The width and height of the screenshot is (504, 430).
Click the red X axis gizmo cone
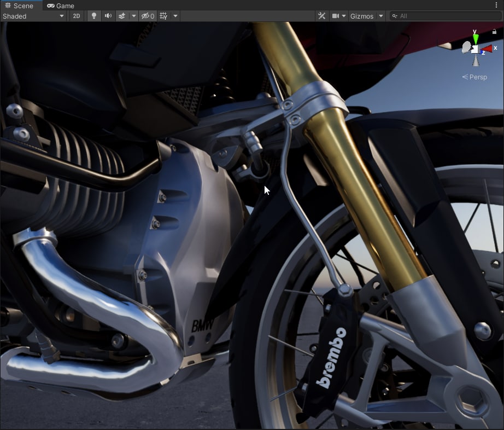click(487, 49)
